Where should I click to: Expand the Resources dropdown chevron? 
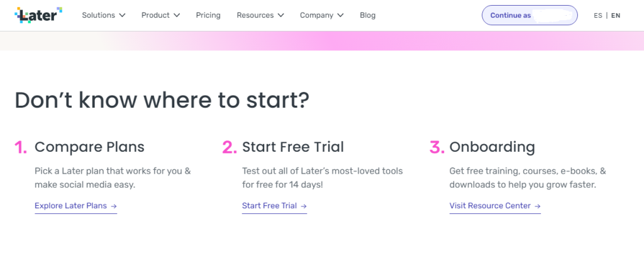pos(280,15)
